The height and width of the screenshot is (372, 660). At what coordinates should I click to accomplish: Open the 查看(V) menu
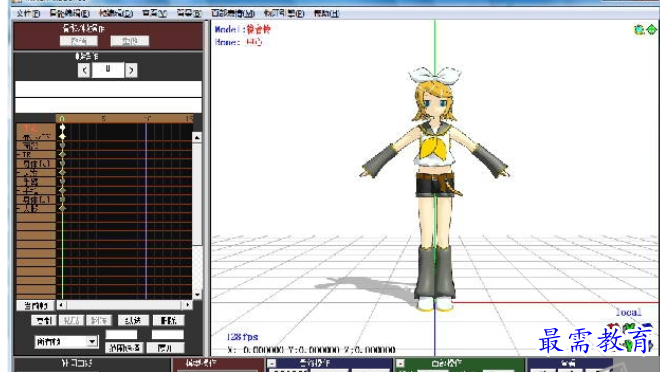point(154,13)
